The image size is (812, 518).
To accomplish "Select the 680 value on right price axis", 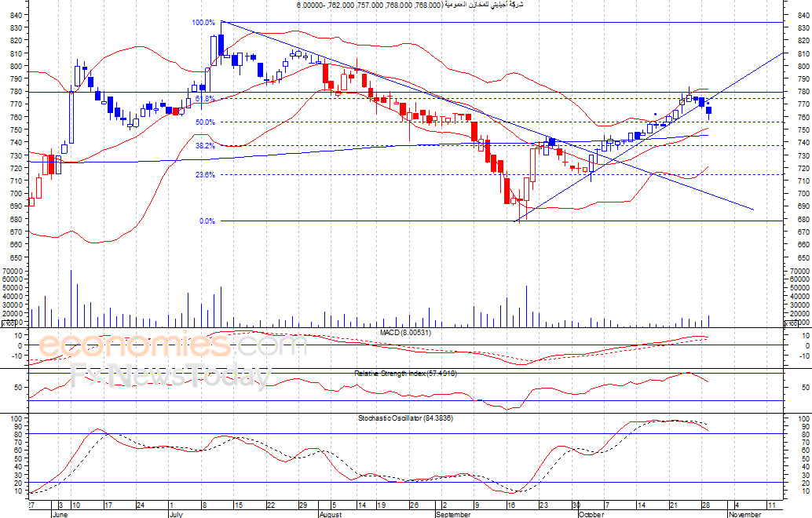I will 803,219.
